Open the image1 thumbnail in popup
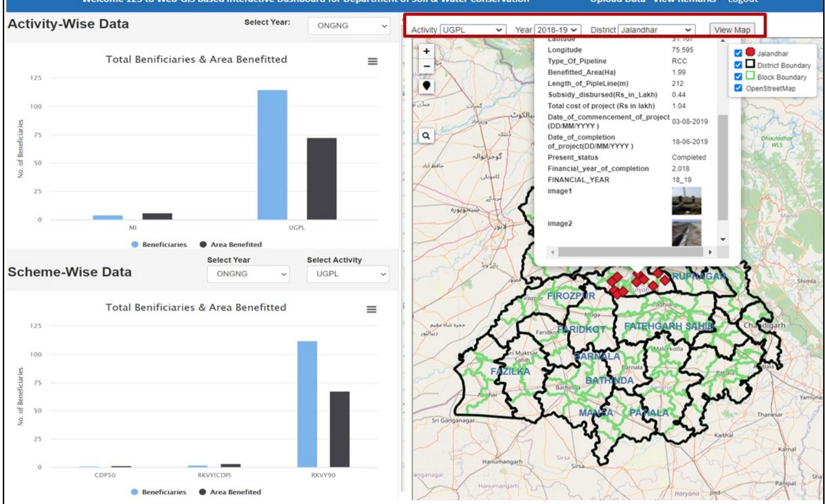This screenshot has height=504, width=825. (686, 201)
